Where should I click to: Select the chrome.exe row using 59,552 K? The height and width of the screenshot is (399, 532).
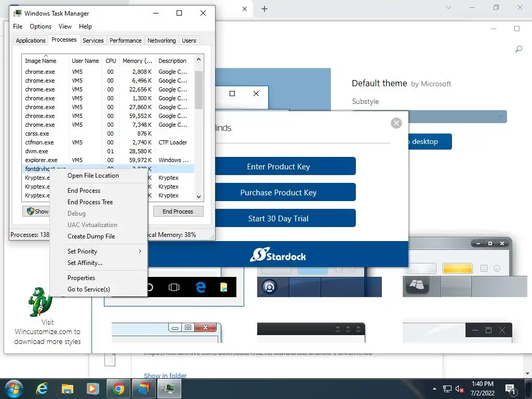click(x=108, y=116)
